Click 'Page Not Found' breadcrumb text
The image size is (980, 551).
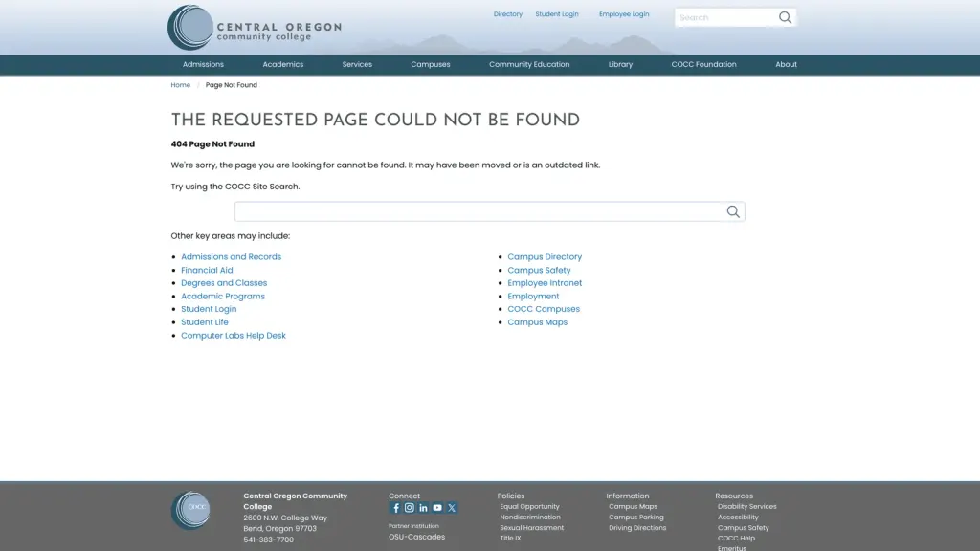(232, 85)
